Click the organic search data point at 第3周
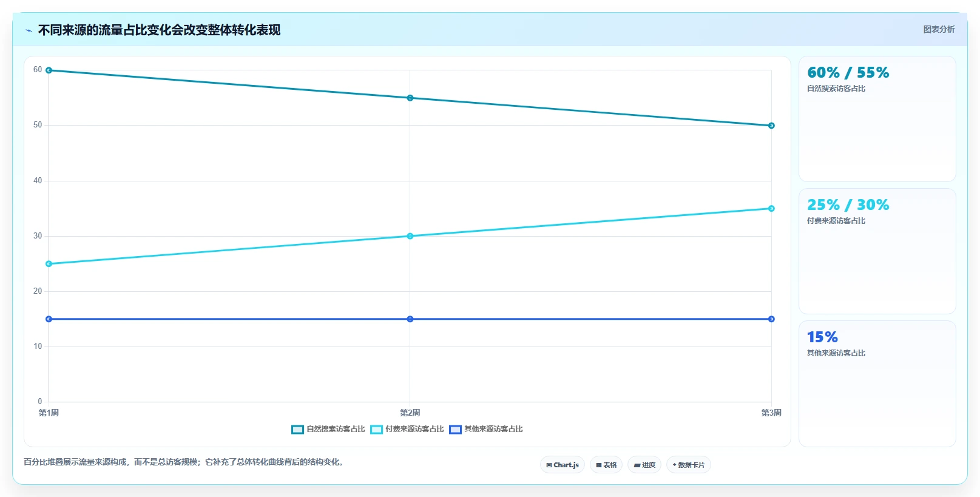The height and width of the screenshot is (497, 980). click(771, 126)
